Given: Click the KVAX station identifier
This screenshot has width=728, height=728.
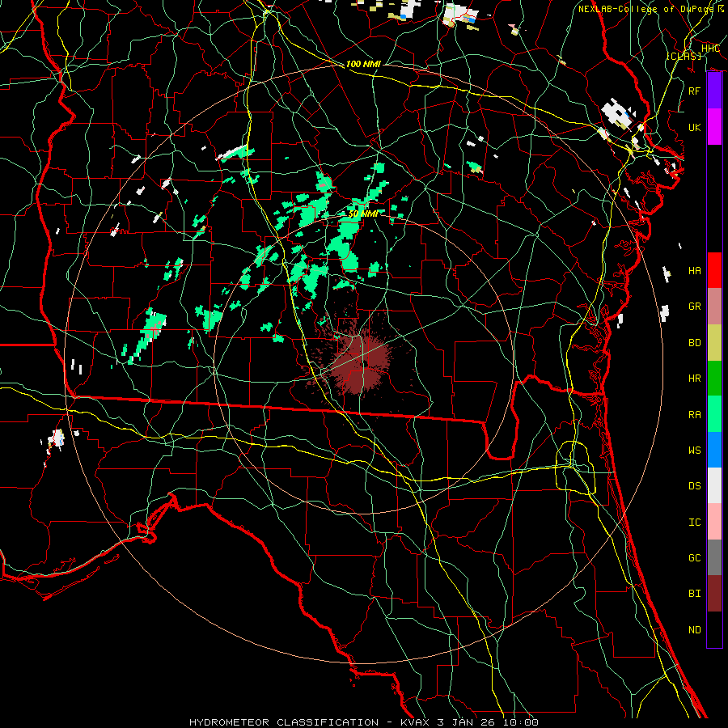Looking at the screenshot, I should pos(415,722).
